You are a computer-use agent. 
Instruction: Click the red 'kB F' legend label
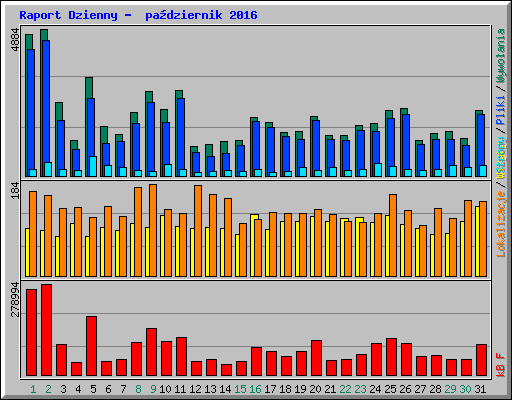click(x=501, y=365)
